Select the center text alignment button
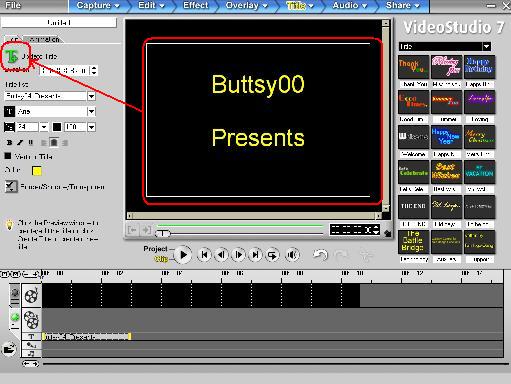Image resolution: width=511 pixels, height=384 pixels. [x=54, y=143]
